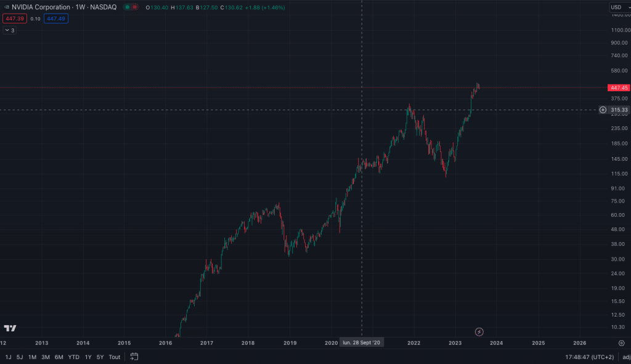Click the red 447.39 sell price button
Viewport: 631px width, 364px height.
pos(15,18)
